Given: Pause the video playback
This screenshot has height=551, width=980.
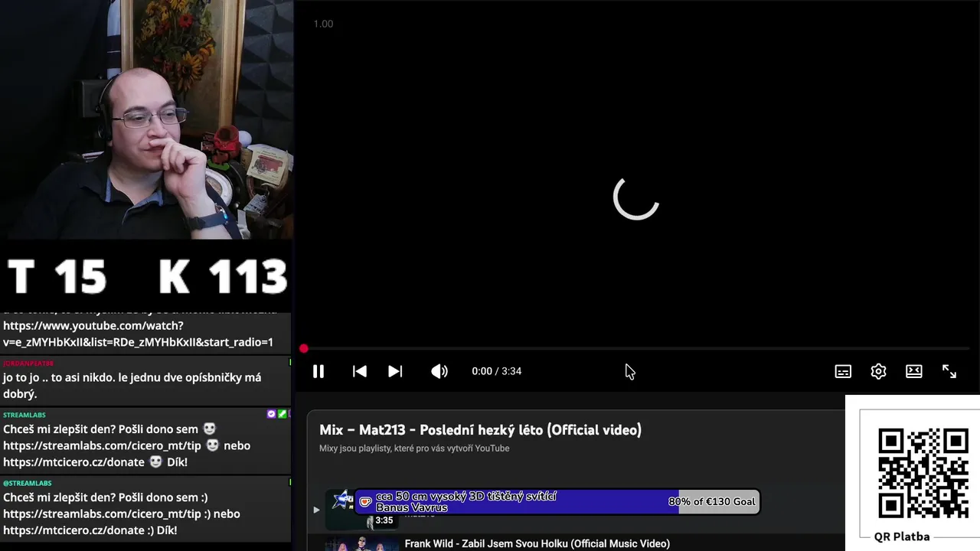Looking at the screenshot, I should pyautogui.click(x=318, y=371).
